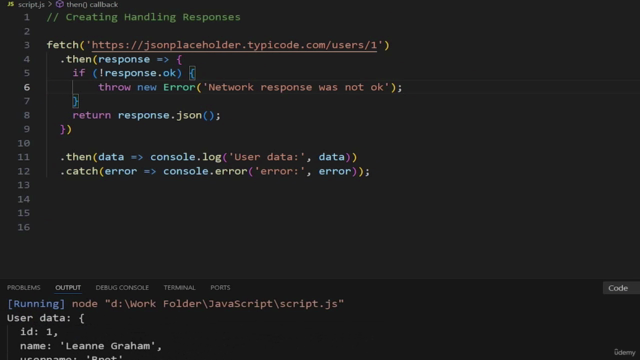Click the highlighted closing brace on line 7

click(75, 101)
